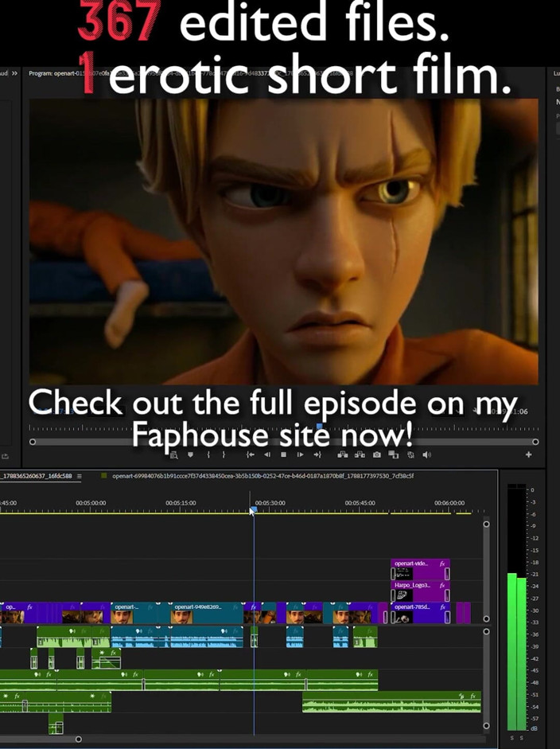Click the Add Marker button in Program monitor

[190, 454]
